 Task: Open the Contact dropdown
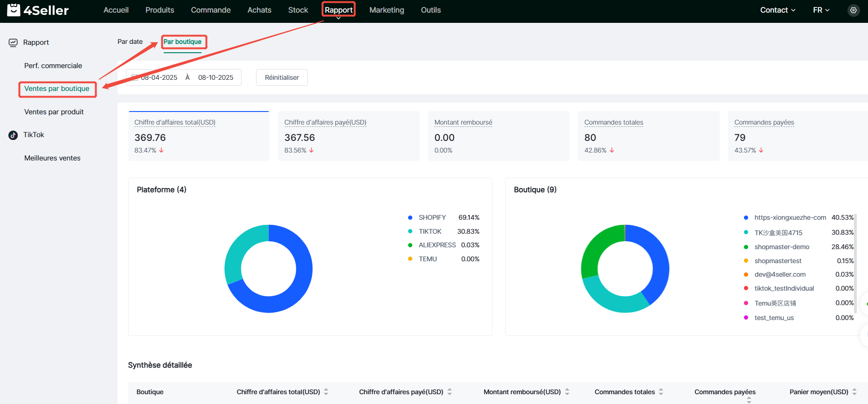click(778, 10)
